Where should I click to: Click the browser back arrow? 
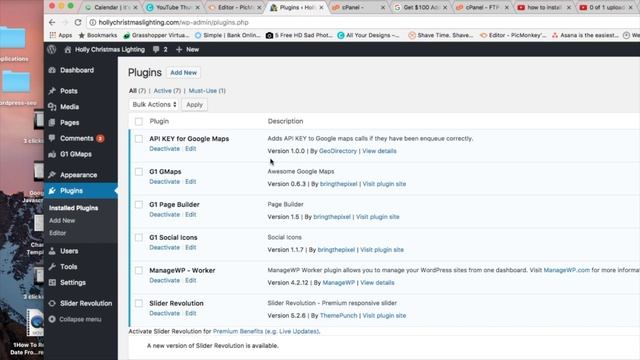pos(52,22)
